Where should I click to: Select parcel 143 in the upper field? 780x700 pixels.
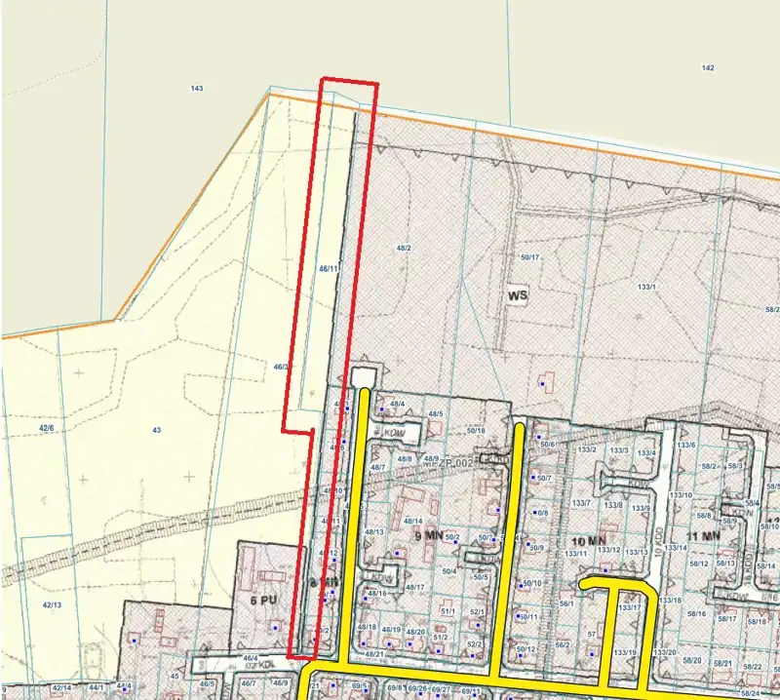click(x=197, y=89)
